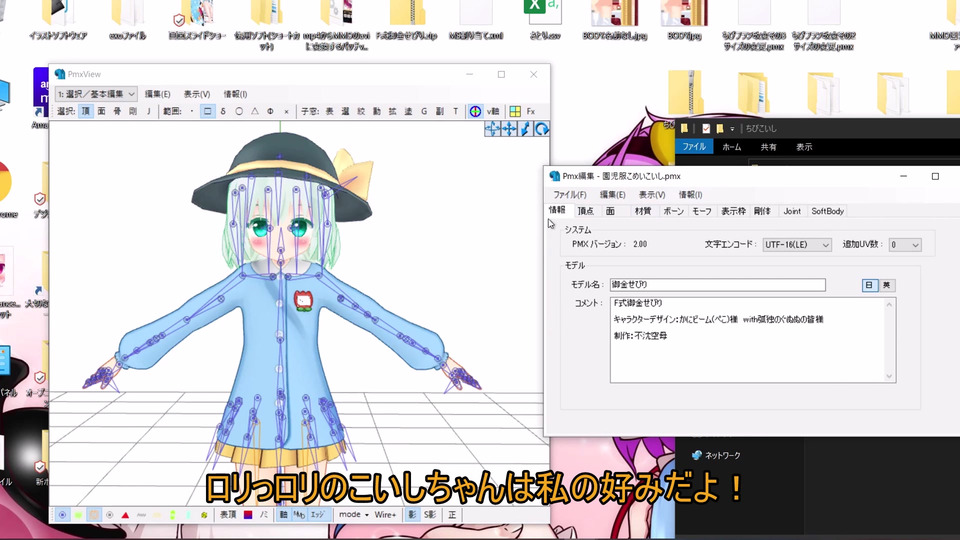960x540 pixels.
Task: Switch to the ボーン tab
Action: (673, 211)
